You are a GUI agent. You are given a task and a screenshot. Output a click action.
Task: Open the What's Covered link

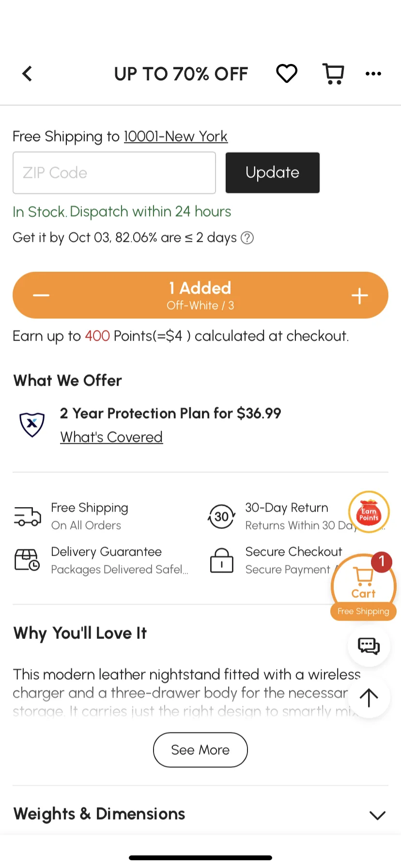111,437
